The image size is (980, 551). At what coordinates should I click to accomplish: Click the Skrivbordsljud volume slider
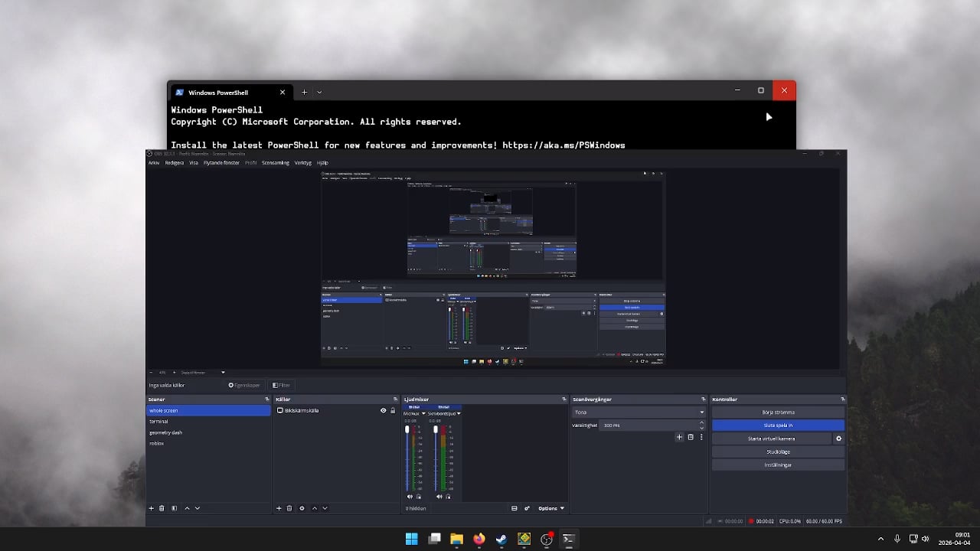(x=436, y=458)
